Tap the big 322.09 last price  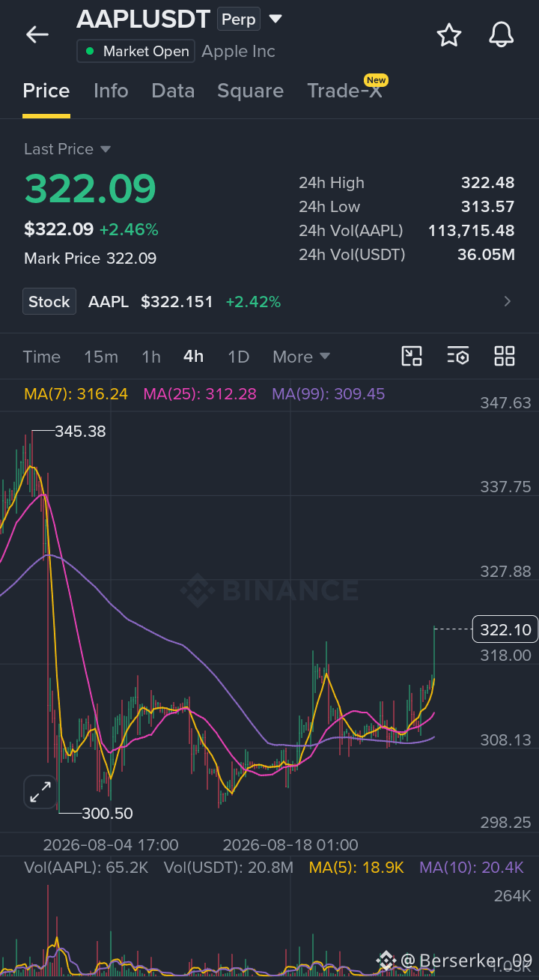pos(90,189)
